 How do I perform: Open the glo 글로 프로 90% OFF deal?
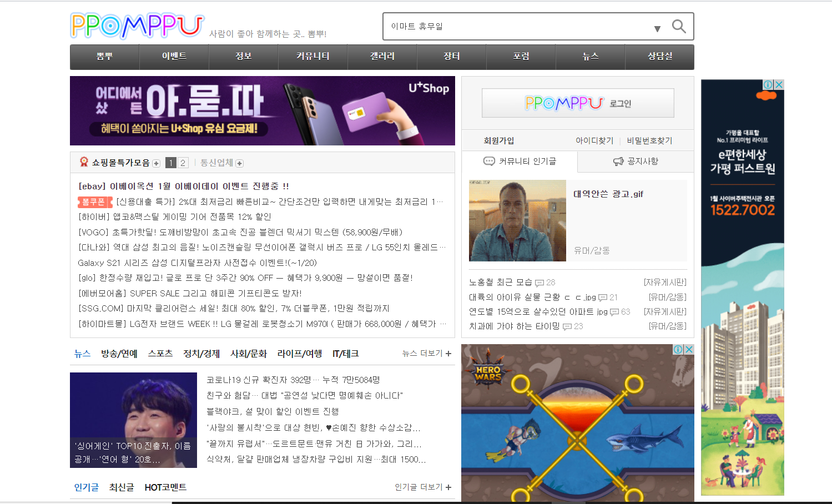(x=245, y=278)
